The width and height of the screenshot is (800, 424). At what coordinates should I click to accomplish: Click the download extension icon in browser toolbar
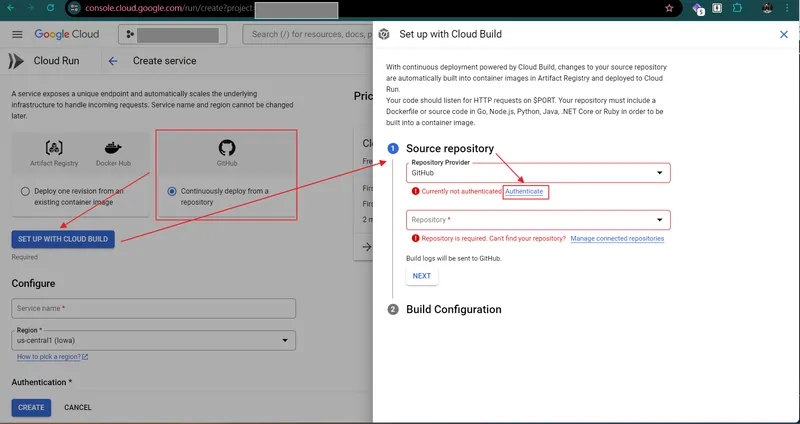pos(717,8)
